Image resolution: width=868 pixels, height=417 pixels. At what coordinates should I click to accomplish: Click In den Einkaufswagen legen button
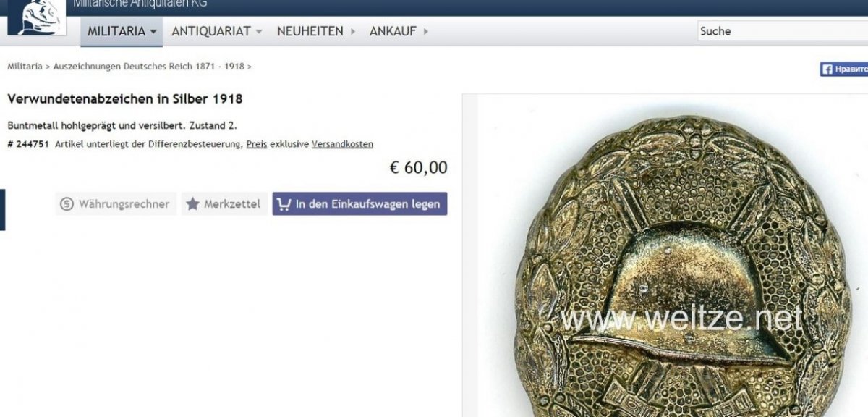click(x=360, y=204)
